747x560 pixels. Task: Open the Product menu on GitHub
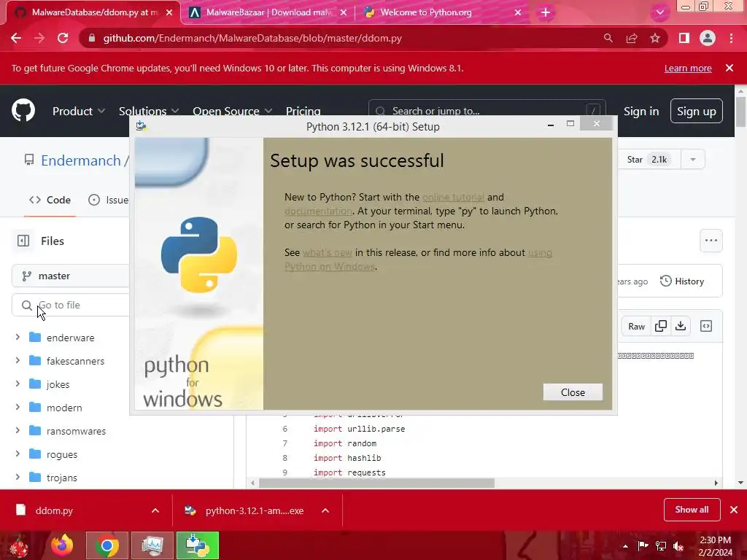click(x=79, y=111)
